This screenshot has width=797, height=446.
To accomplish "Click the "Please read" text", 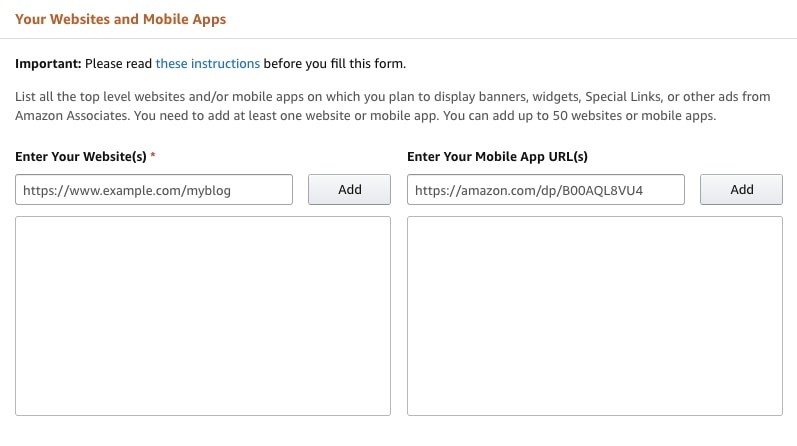I will tap(118, 64).
